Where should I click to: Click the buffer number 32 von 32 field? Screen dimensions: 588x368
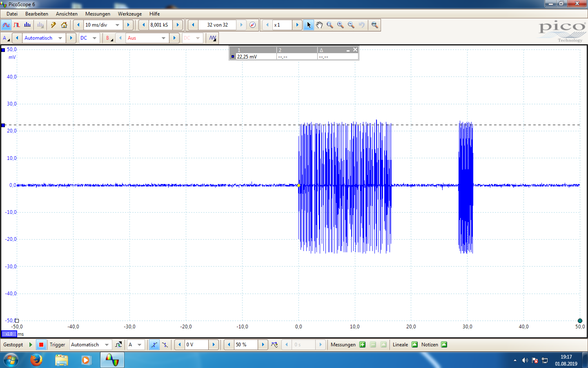click(217, 25)
